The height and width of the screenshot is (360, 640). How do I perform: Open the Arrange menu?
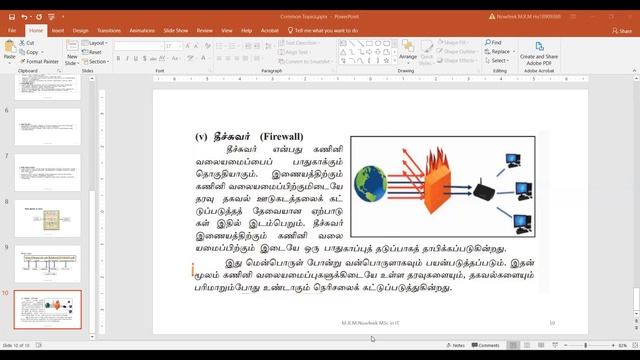coord(408,52)
